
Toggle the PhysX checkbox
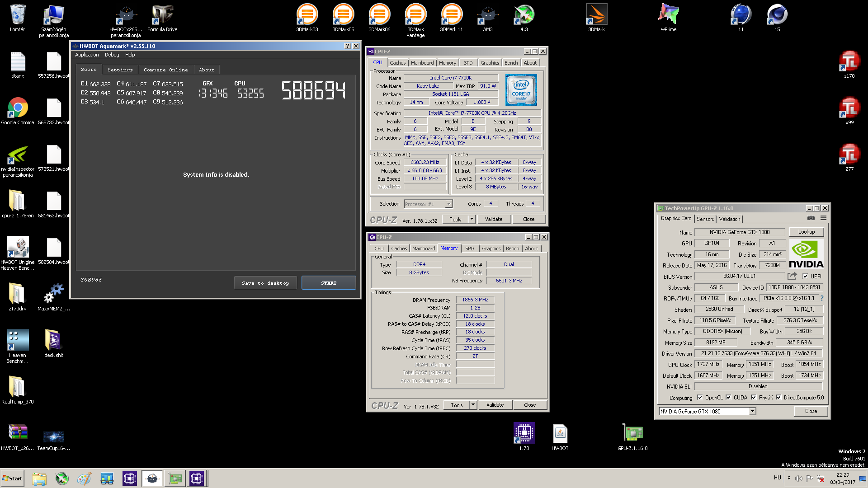click(x=754, y=398)
